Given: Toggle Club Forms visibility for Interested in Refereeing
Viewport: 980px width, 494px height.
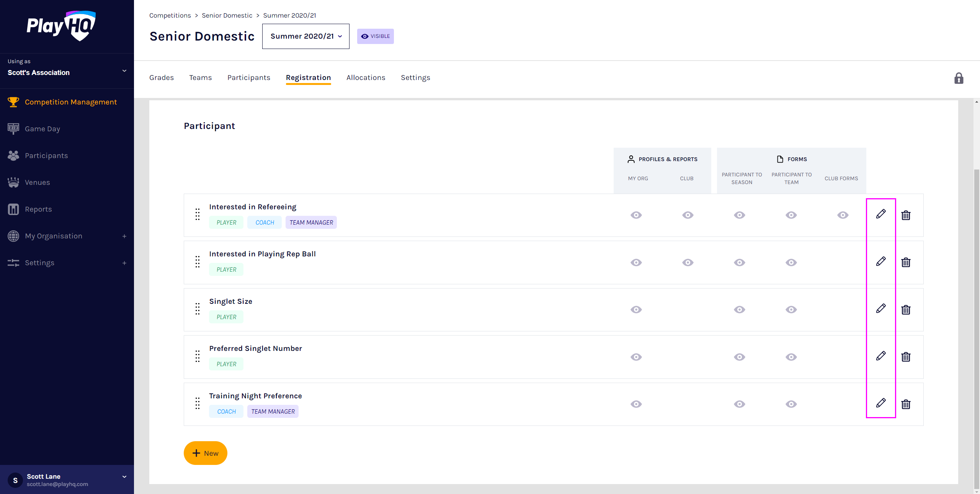Looking at the screenshot, I should [843, 215].
